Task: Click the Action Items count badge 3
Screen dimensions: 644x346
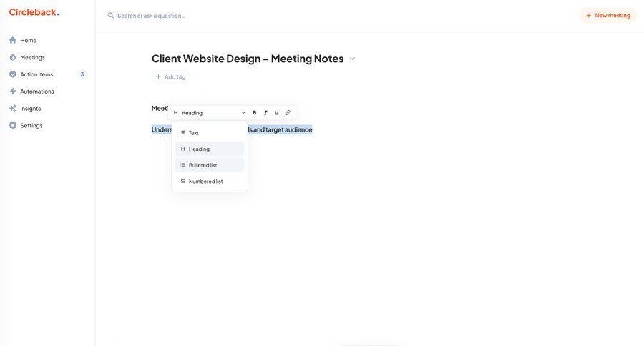Action: [82, 74]
